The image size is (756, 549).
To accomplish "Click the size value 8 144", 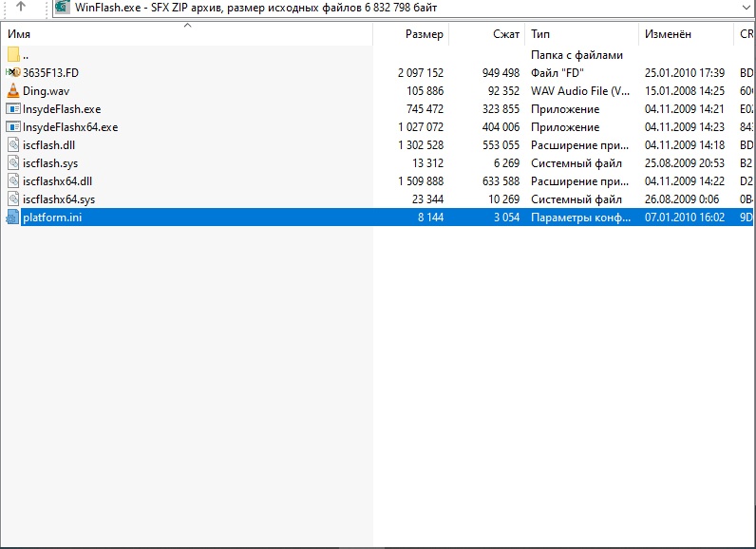I will (x=430, y=218).
